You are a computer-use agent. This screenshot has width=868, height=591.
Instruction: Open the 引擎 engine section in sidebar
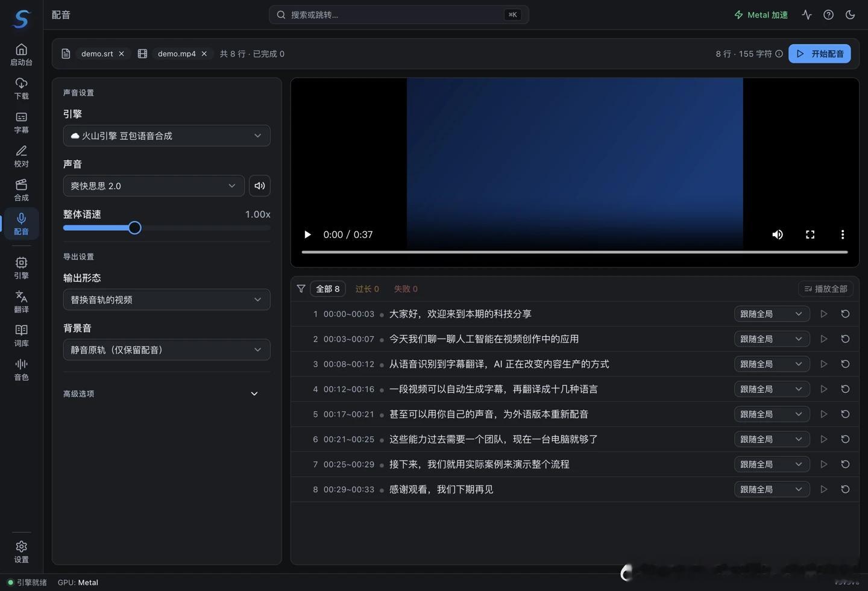[21, 267]
